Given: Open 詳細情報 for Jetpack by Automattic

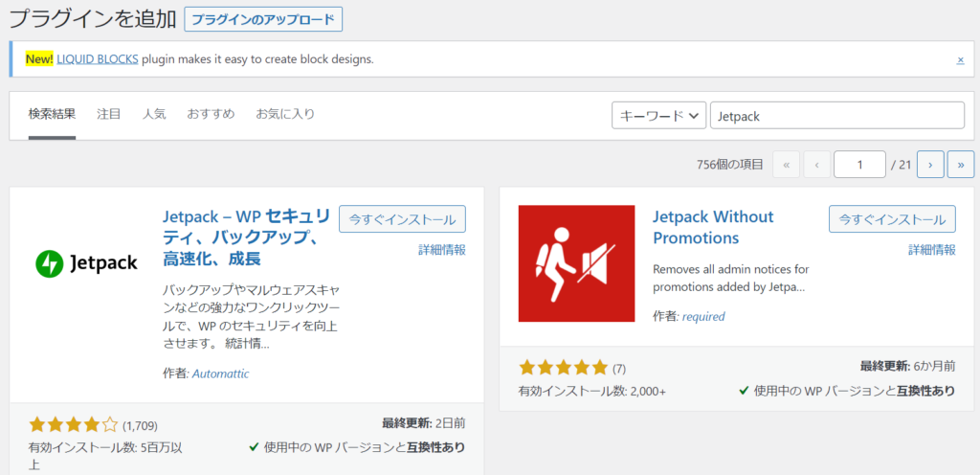Looking at the screenshot, I should pyautogui.click(x=442, y=250).
